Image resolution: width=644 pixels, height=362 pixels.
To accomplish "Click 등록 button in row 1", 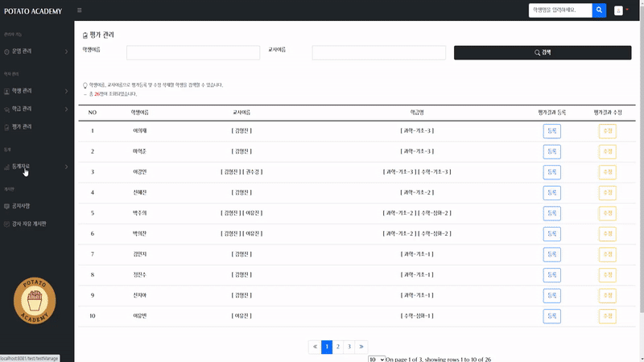I will tap(551, 131).
